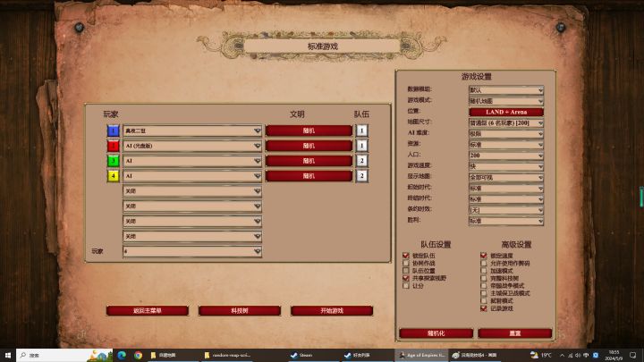Expand the 起始时代 dropdown
Image resolution: width=644 pixels, height=362 pixels.
coord(506,188)
